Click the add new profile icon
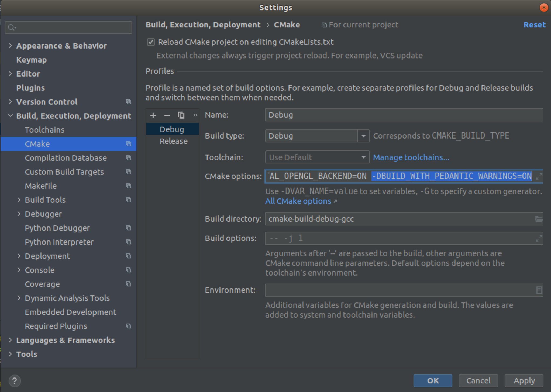This screenshot has height=392, width=551. pyautogui.click(x=153, y=115)
